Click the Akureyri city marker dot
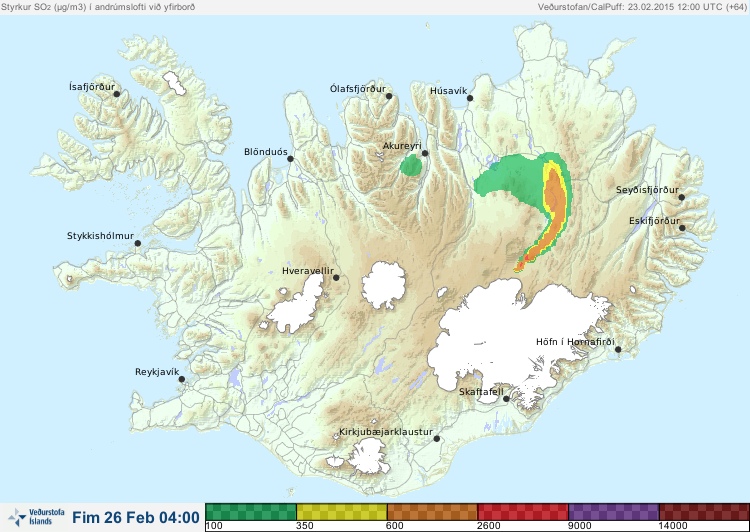 [425, 153]
